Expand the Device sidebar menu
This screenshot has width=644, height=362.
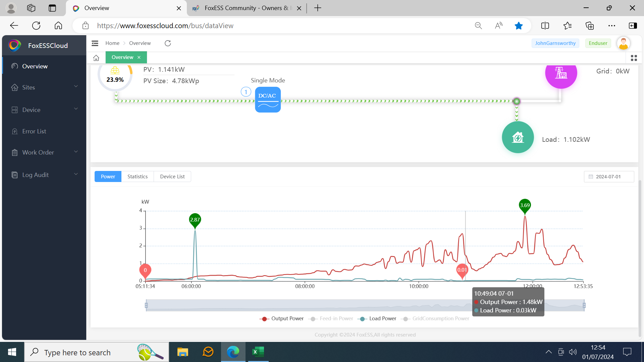click(x=44, y=110)
